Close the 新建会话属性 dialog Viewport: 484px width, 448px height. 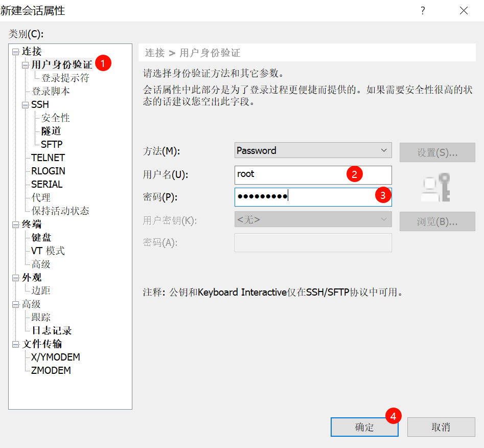pos(464,11)
